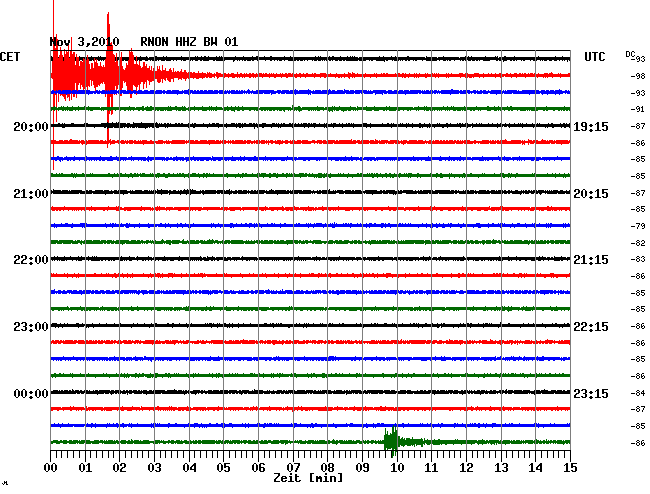
Task: Click minute axis tick label "11"
Action: (432, 468)
